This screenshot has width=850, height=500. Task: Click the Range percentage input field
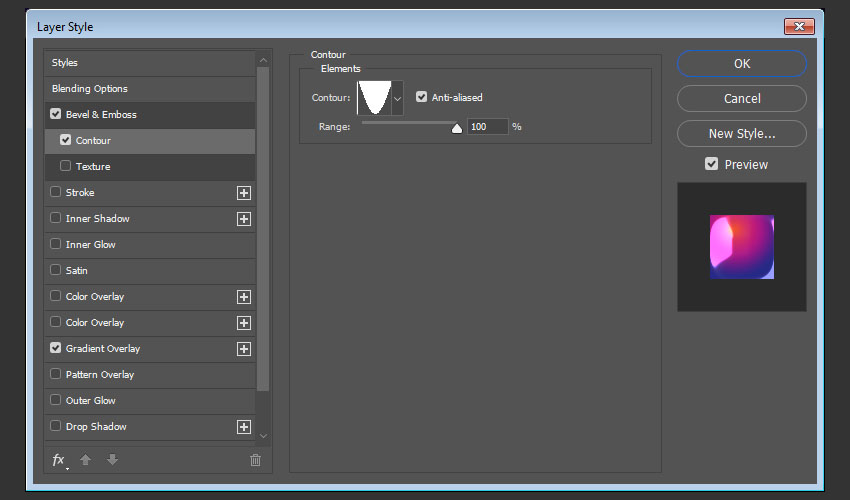(x=487, y=127)
